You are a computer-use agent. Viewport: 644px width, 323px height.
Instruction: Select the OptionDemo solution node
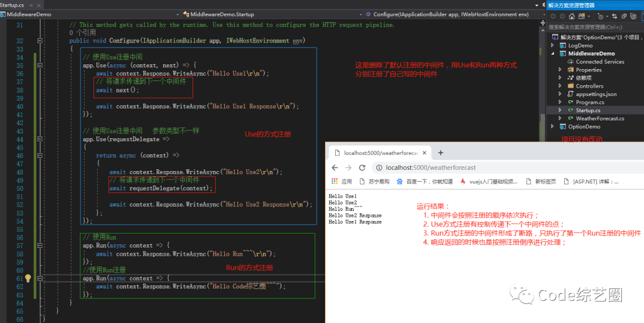pyautogui.click(x=596, y=38)
